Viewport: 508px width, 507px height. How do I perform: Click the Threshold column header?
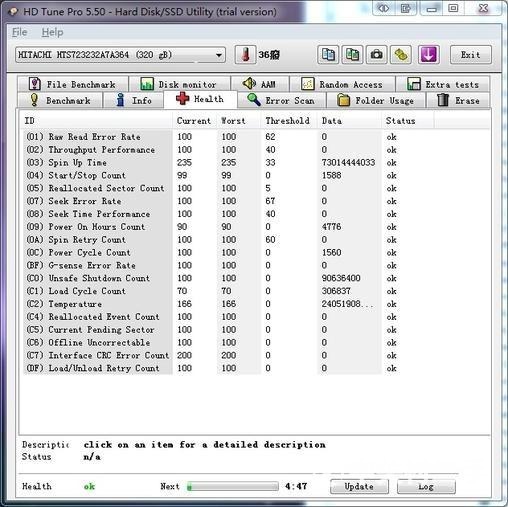[290, 121]
